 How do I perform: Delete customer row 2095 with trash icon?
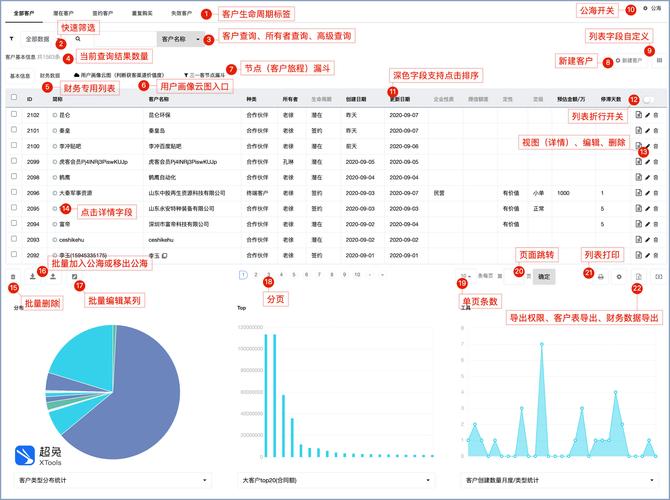click(656, 209)
